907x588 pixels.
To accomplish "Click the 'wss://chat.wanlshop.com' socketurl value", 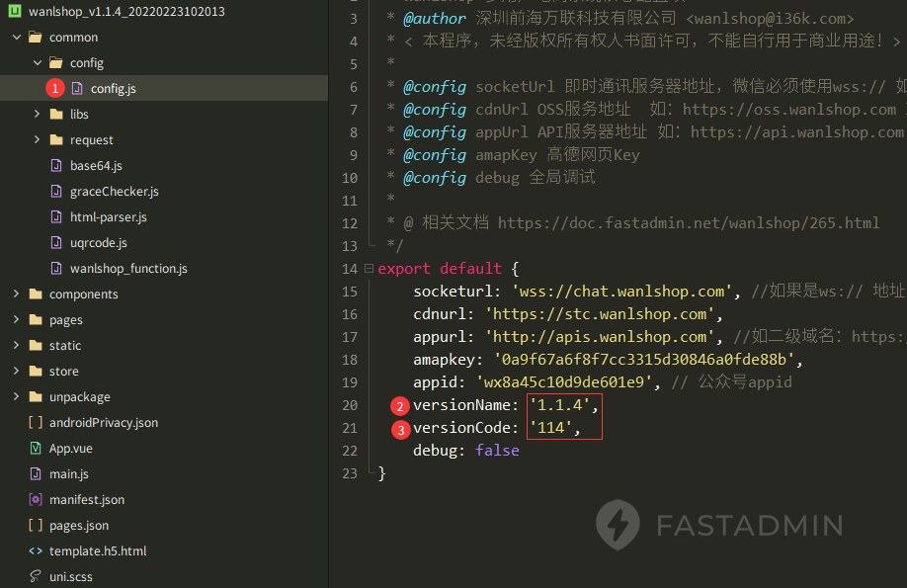I will point(621,292).
